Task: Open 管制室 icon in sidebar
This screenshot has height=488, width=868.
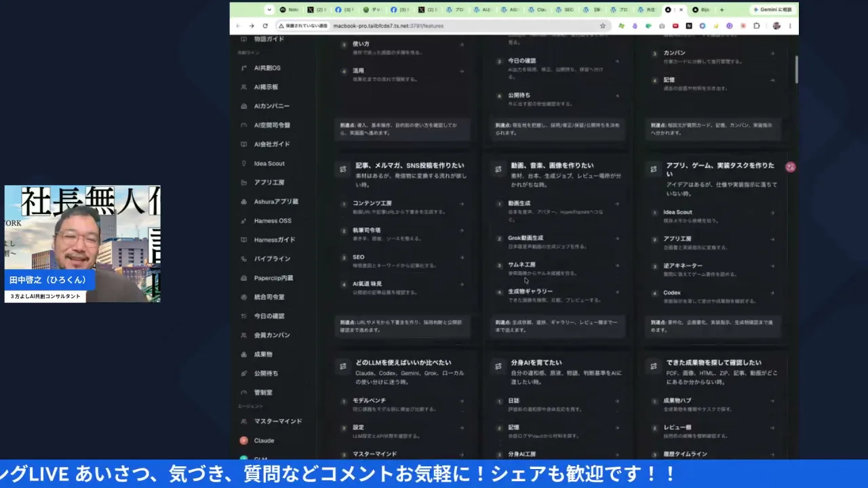Action: 244,392
